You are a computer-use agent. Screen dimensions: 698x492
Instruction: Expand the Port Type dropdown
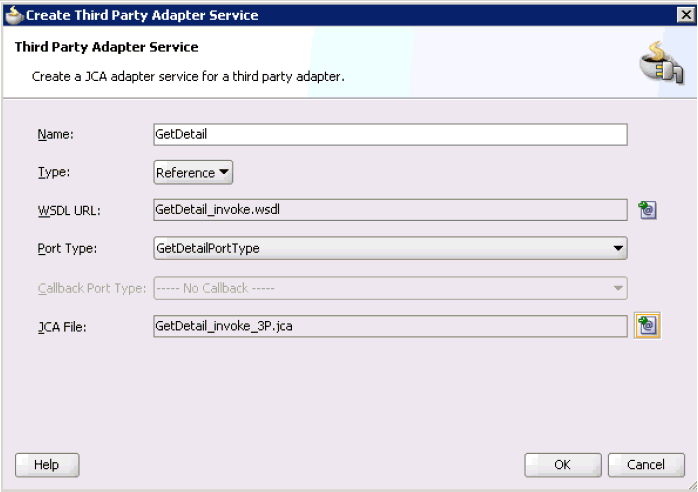pos(390,248)
